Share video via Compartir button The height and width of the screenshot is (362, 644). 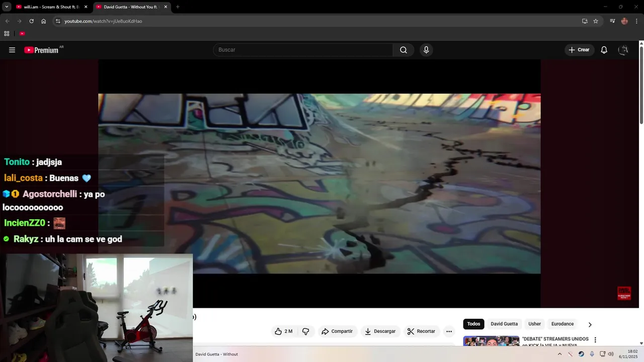[337, 331]
